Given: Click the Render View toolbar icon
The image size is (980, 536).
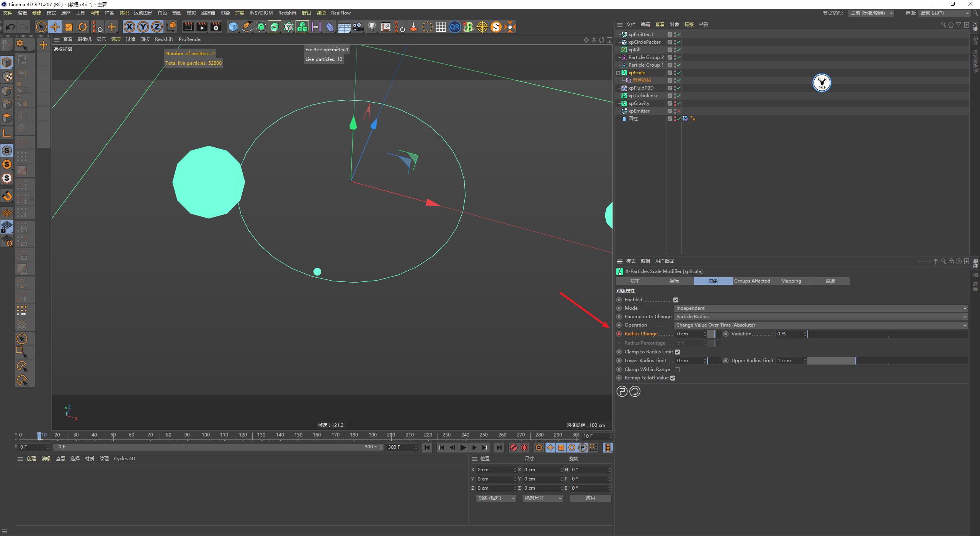Looking at the screenshot, I should point(188,27).
